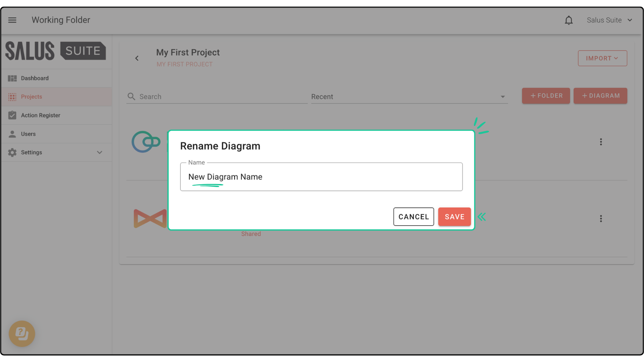The width and height of the screenshot is (644, 362).
Task: Cancel the Rename Diagram dialog
Action: (x=413, y=217)
